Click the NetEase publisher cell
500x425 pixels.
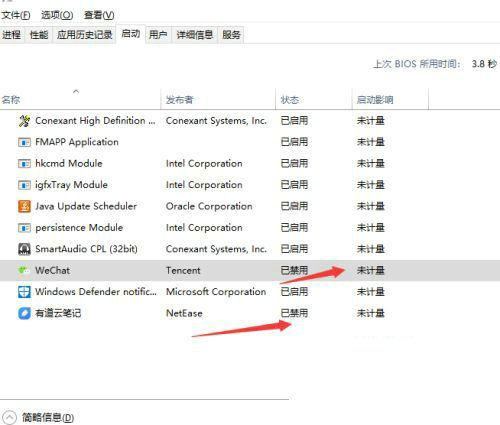point(184,313)
